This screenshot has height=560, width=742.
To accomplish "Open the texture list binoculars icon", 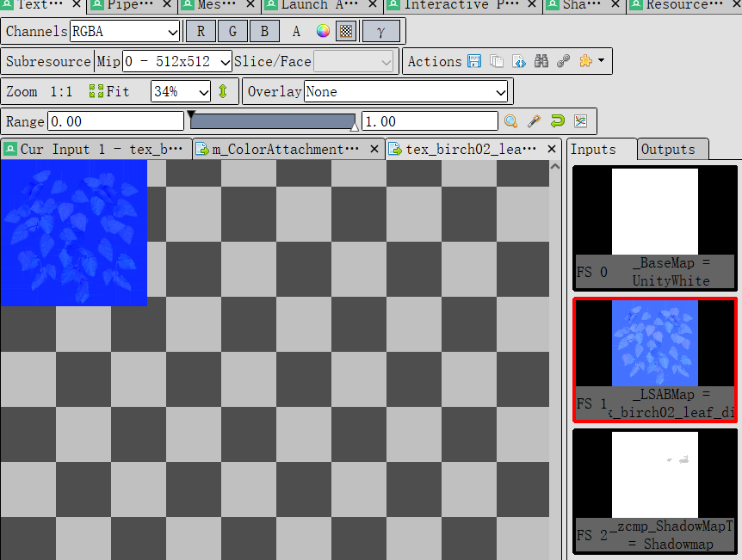I will pyautogui.click(x=541, y=61).
